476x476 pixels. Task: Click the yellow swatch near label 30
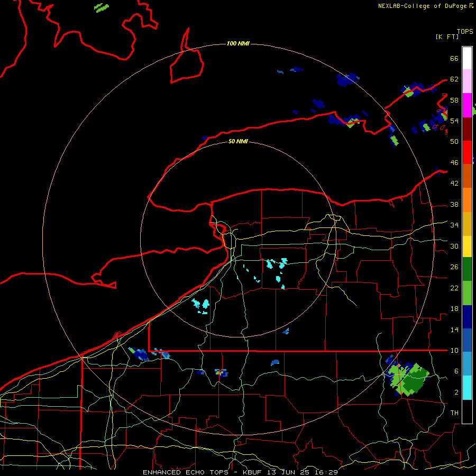point(467,246)
